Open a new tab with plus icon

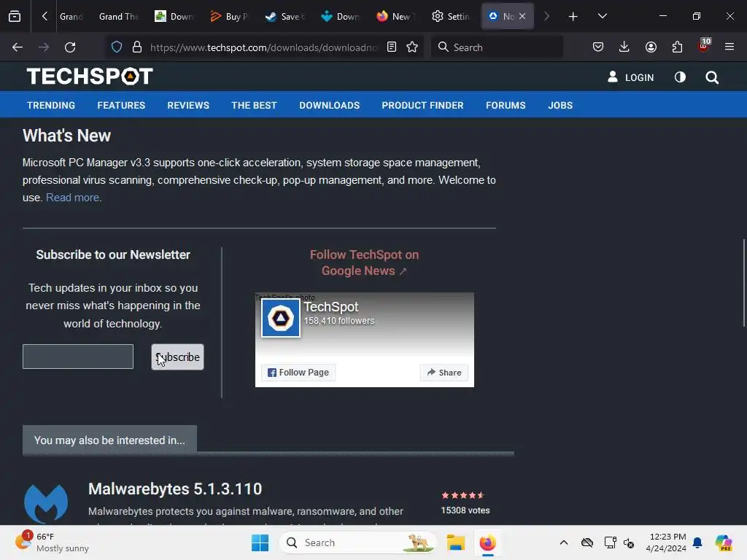[573, 17]
